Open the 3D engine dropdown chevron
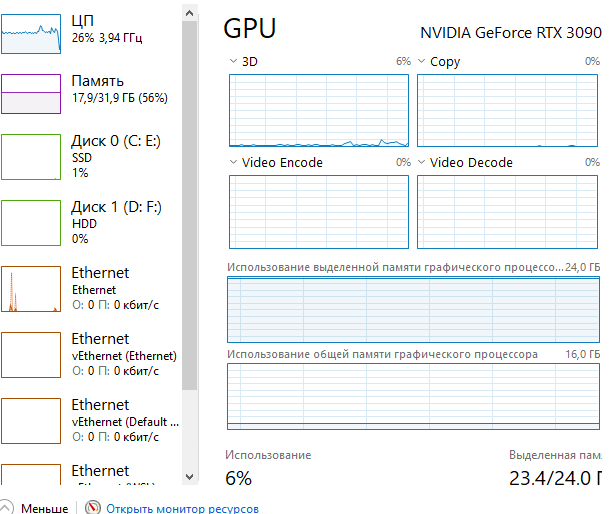The width and height of the screenshot is (611, 514). click(x=233, y=61)
